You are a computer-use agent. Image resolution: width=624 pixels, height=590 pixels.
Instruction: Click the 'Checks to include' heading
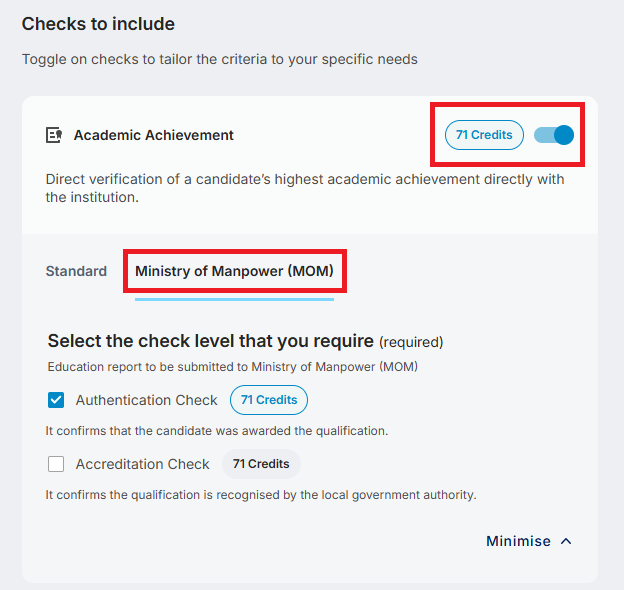pos(98,23)
